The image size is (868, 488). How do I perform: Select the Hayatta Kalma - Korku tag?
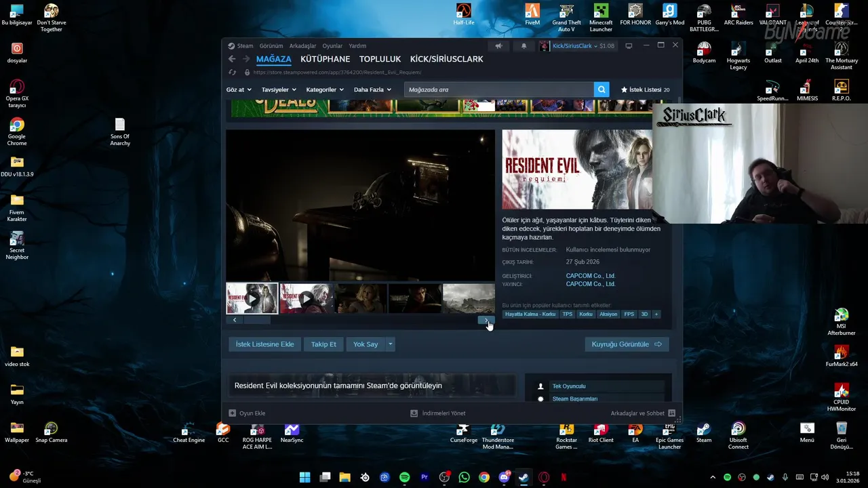click(530, 314)
